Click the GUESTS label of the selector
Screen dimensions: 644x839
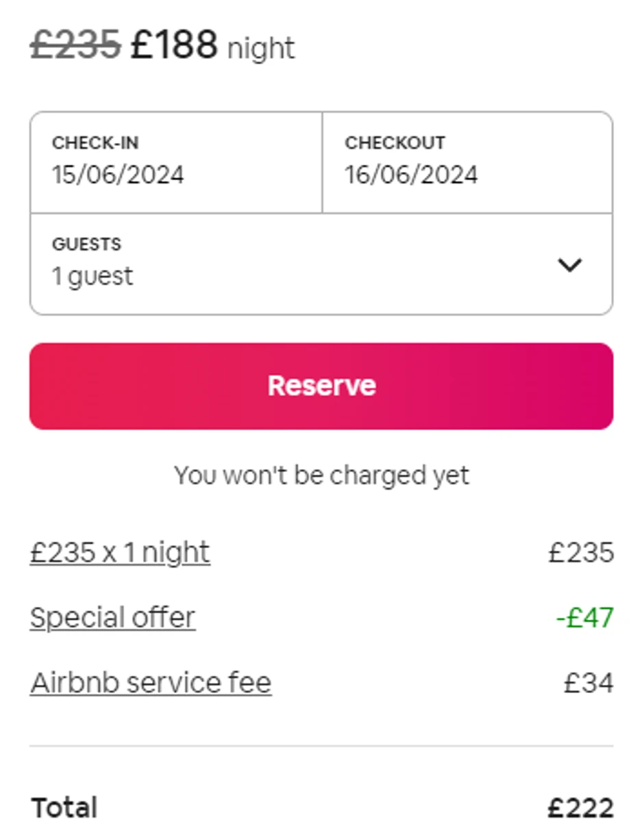point(86,245)
